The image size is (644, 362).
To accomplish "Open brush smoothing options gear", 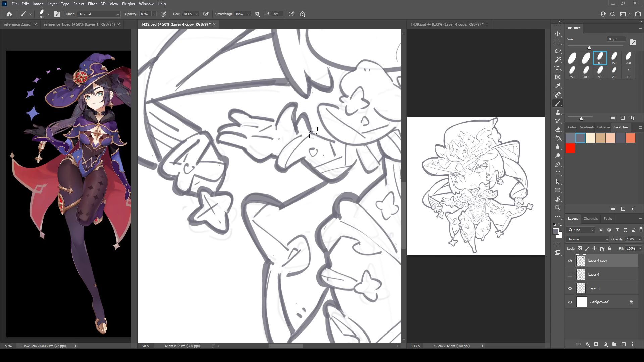I will [x=257, y=14].
